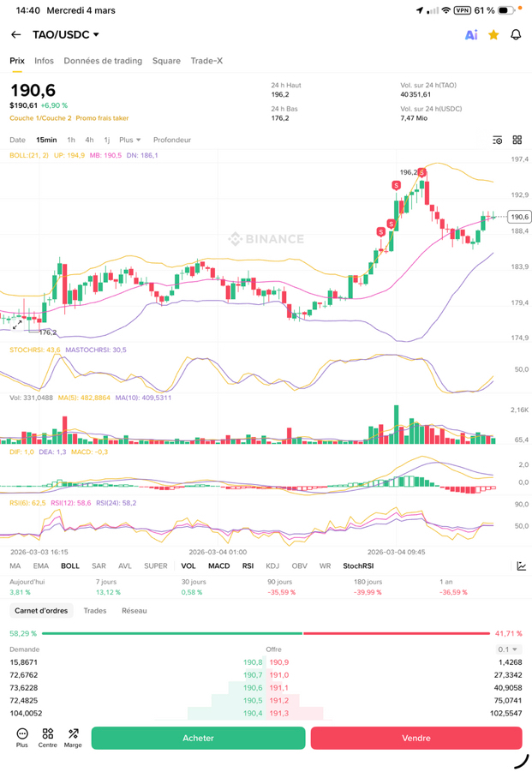The width and height of the screenshot is (532, 772).
Task: Select bid price 190,8
Action: point(253,662)
